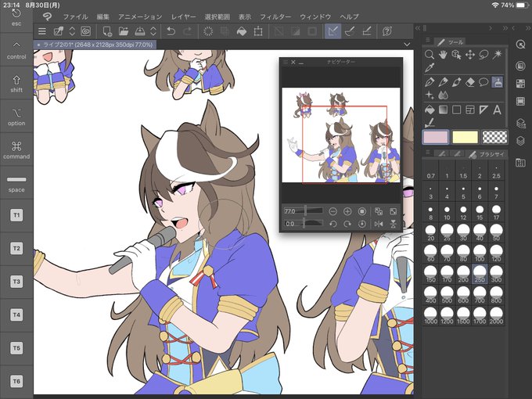The image size is (532, 399).
Task: Select the Ruler triangle tool
Action: (483, 110)
